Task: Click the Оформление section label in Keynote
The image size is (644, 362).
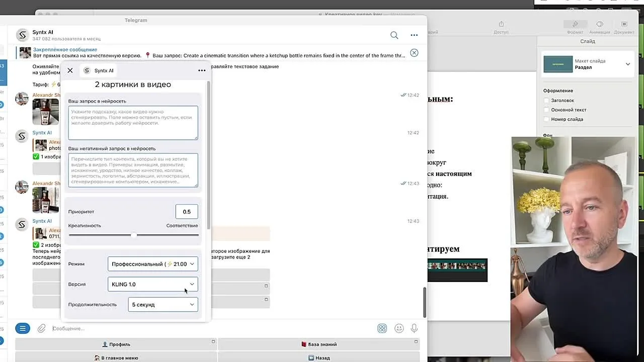Action: pos(558,91)
